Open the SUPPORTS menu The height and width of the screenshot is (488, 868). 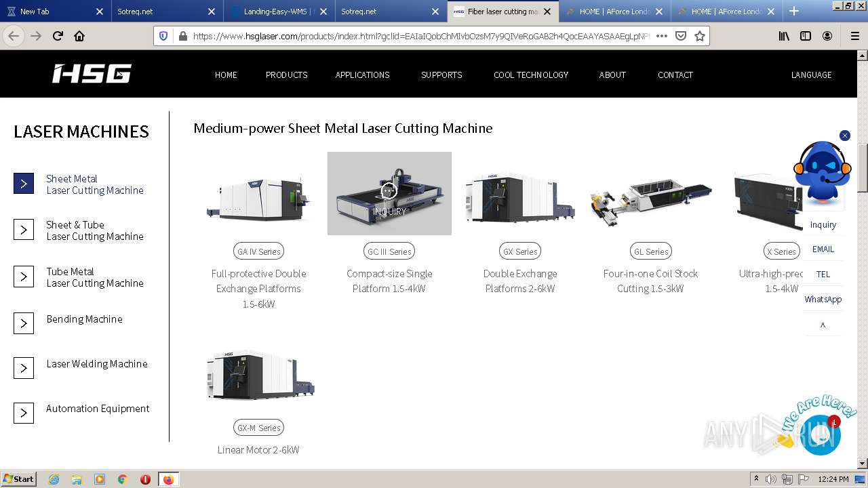[441, 75]
